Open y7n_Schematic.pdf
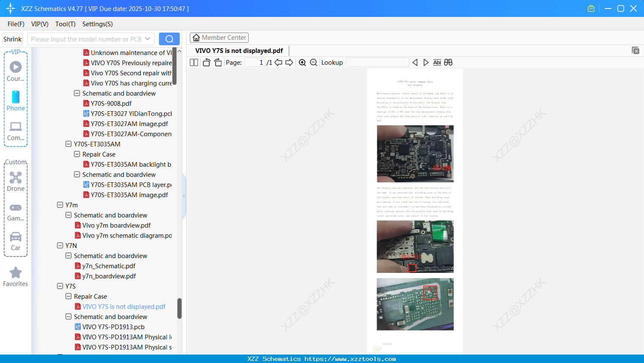Image resolution: width=644 pixels, height=363 pixels. (x=109, y=266)
